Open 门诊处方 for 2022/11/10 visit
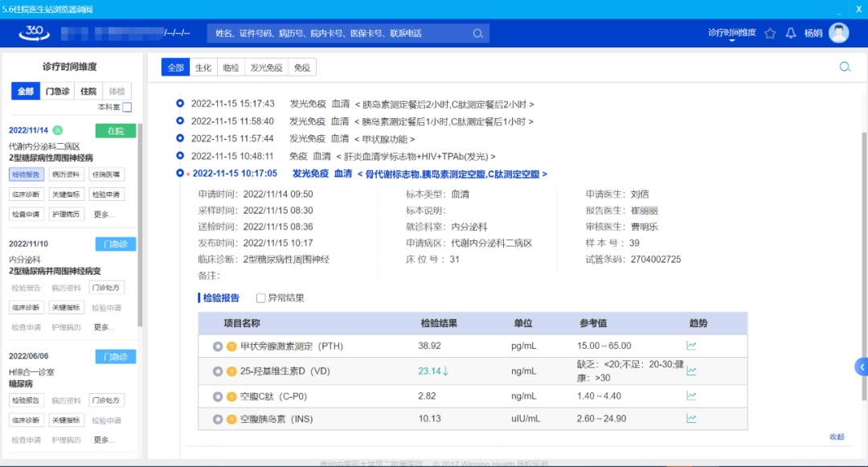868x467 pixels. click(106, 288)
